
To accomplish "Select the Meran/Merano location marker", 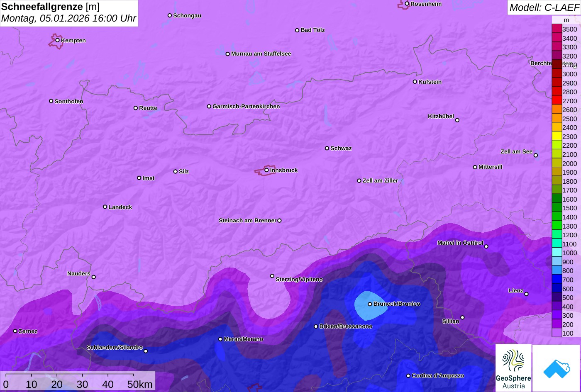I will (x=220, y=339).
